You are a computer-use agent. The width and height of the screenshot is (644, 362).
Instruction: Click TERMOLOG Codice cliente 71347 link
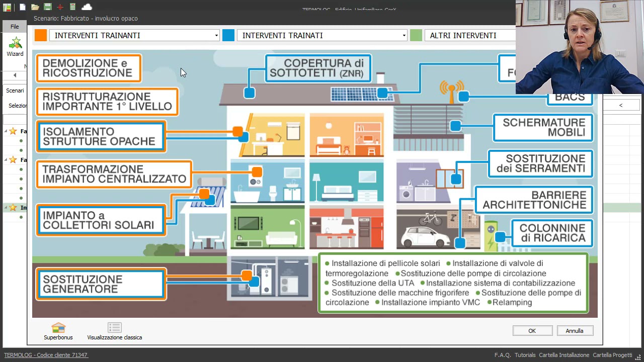pos(46,355)
